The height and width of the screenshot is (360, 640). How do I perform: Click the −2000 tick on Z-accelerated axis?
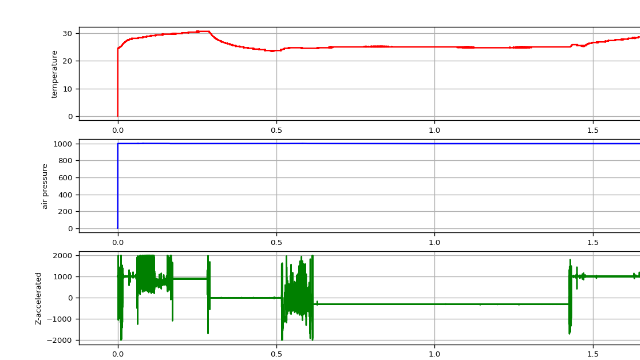coord(60,340)
